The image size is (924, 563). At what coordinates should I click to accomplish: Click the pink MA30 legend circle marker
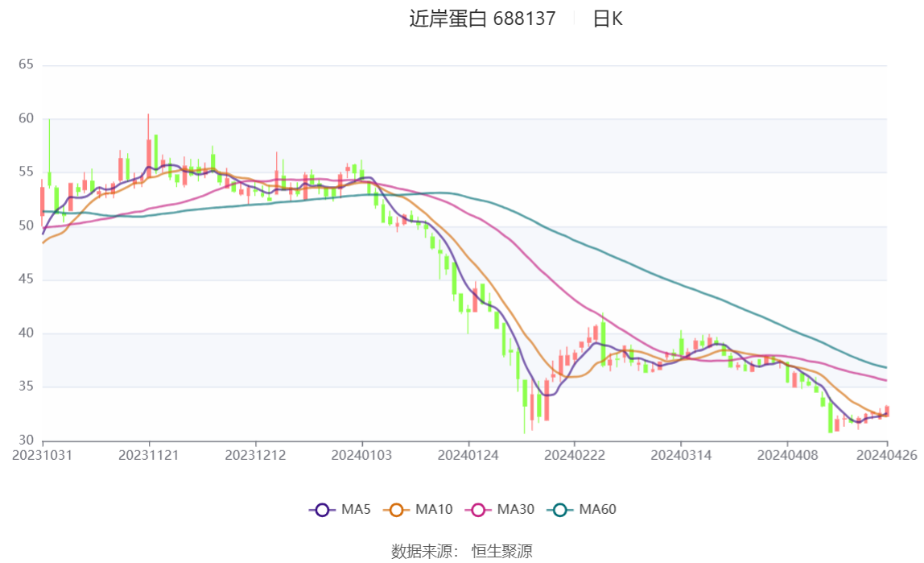pos(479,509)
